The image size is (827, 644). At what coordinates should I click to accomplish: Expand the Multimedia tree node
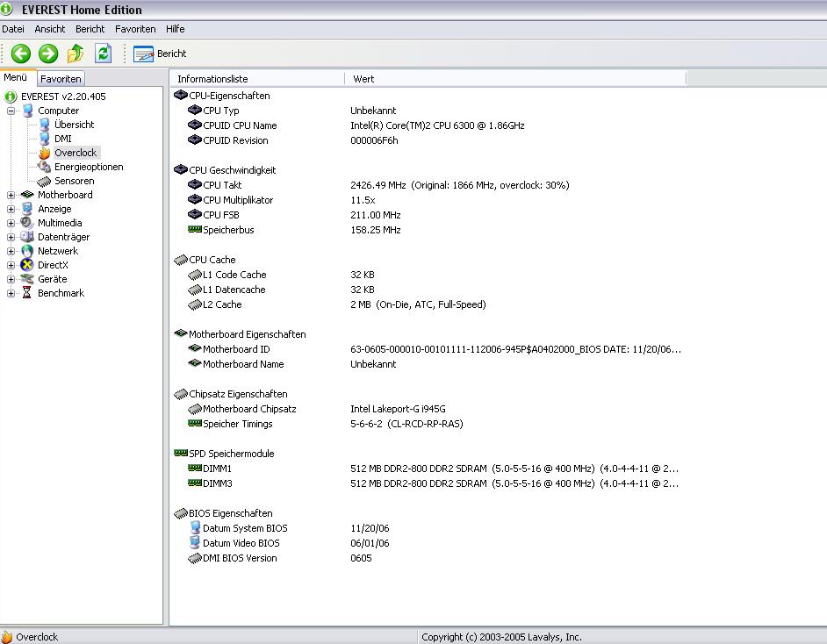coord(11,223)
